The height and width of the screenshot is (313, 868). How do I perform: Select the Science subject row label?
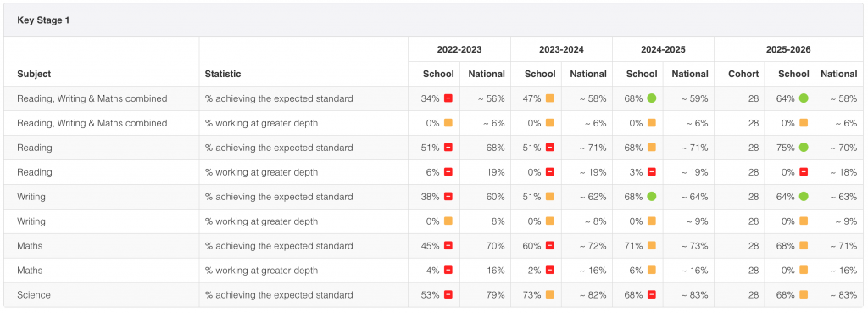(34, 294)
